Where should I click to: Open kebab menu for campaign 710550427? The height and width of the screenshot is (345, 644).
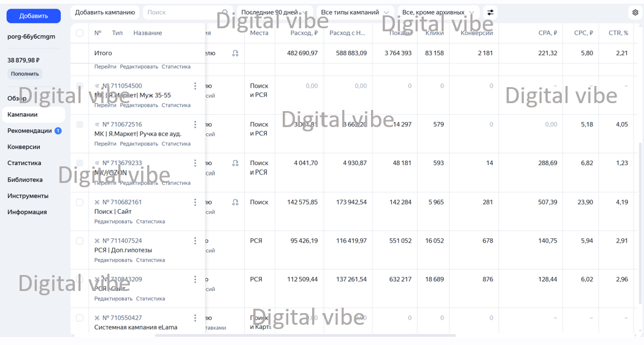[195, 318]
